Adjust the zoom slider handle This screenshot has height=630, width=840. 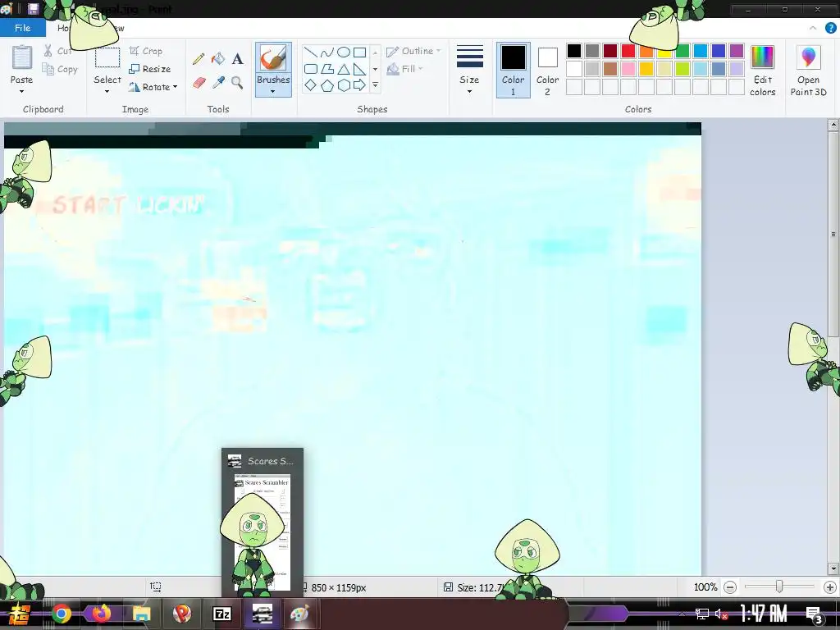coord(779,587)
